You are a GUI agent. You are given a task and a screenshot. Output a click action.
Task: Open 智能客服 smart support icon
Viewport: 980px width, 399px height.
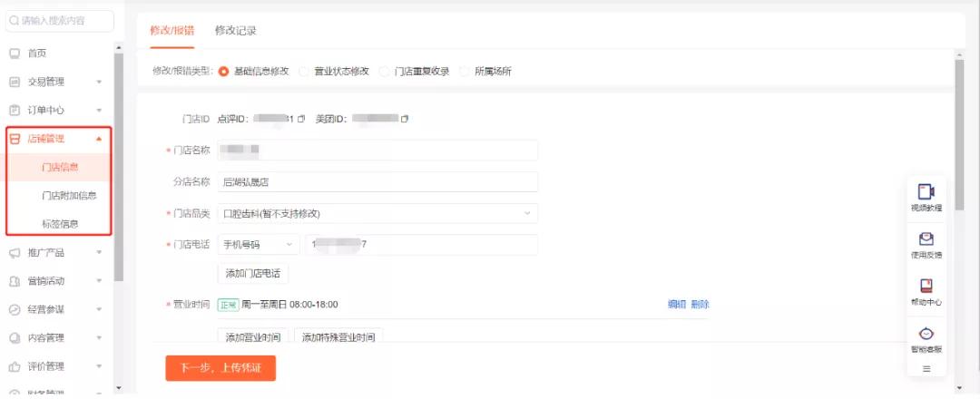[926, 334]
